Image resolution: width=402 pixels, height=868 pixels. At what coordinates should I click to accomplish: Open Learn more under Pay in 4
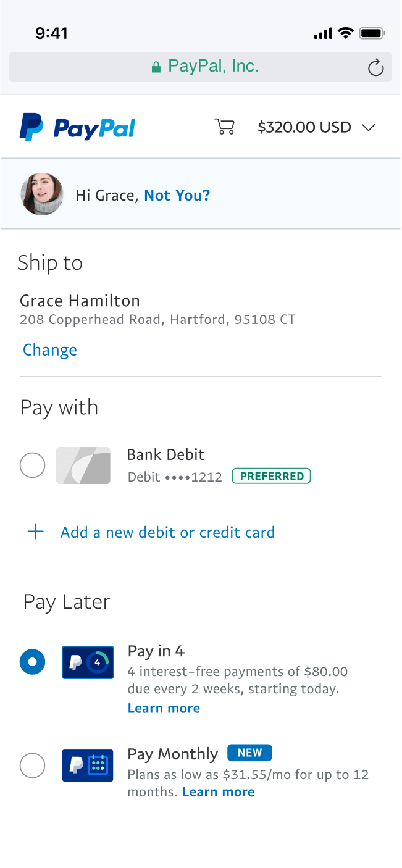tap(164, 708)
